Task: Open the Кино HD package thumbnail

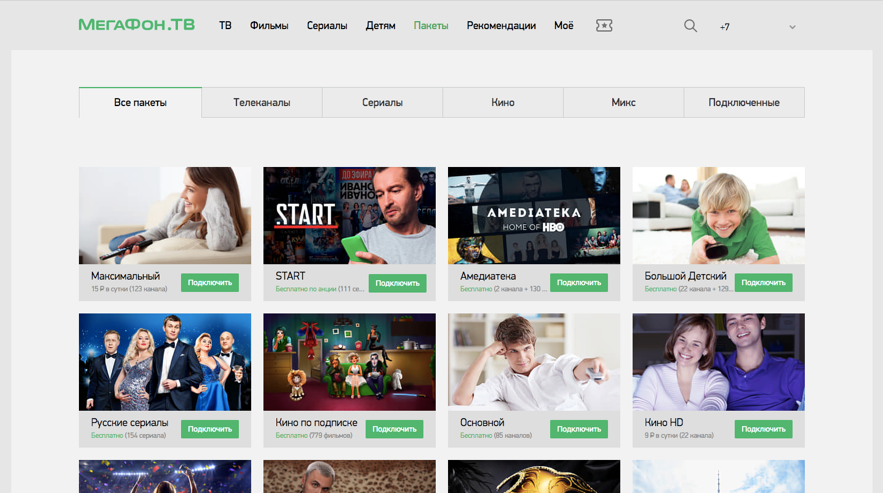Action: (719, 362)
